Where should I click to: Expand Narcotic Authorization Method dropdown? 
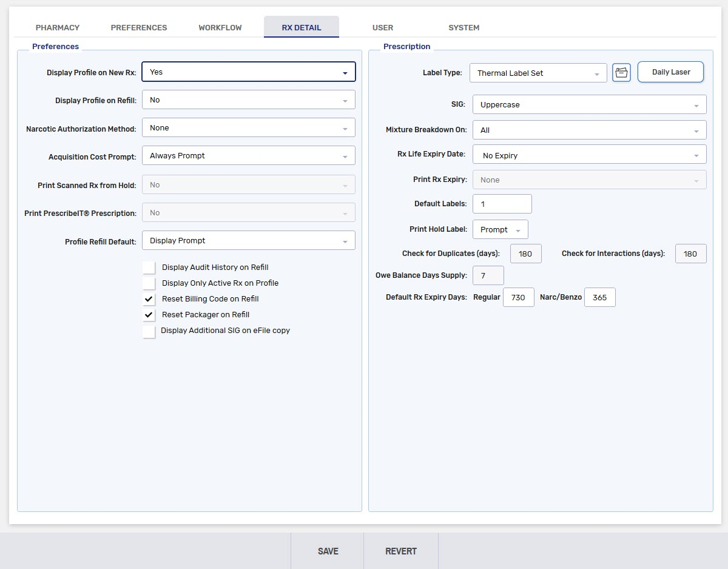248,128
